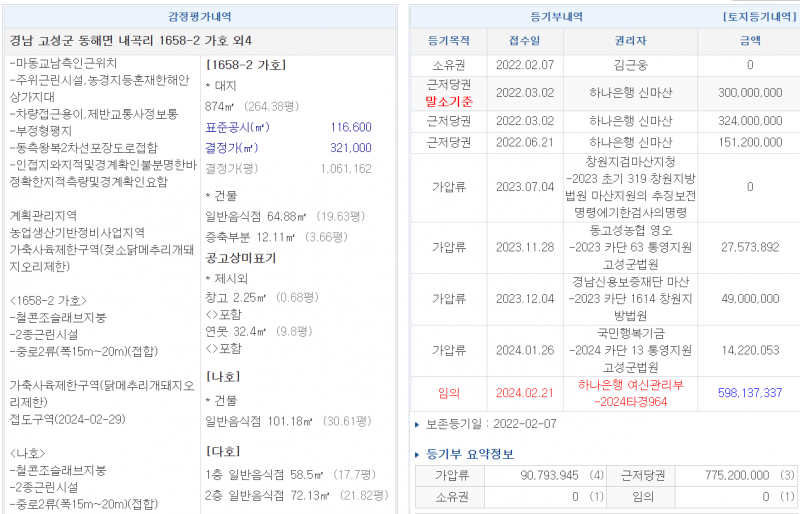The height and width of the screenshot is (514, 800).
Task: Select the [1658-2 가호] section heading
Action: pyautogui.click(x=245, y=65)
